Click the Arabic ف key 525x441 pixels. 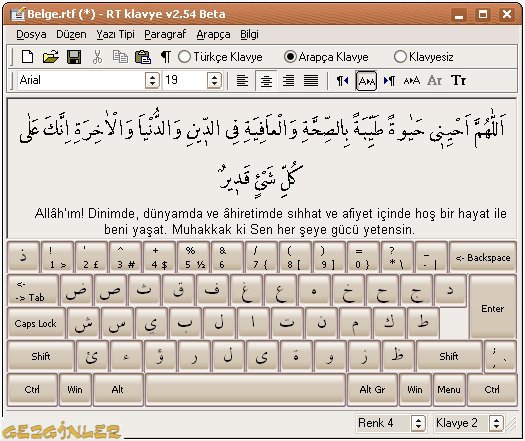[212, 290]
